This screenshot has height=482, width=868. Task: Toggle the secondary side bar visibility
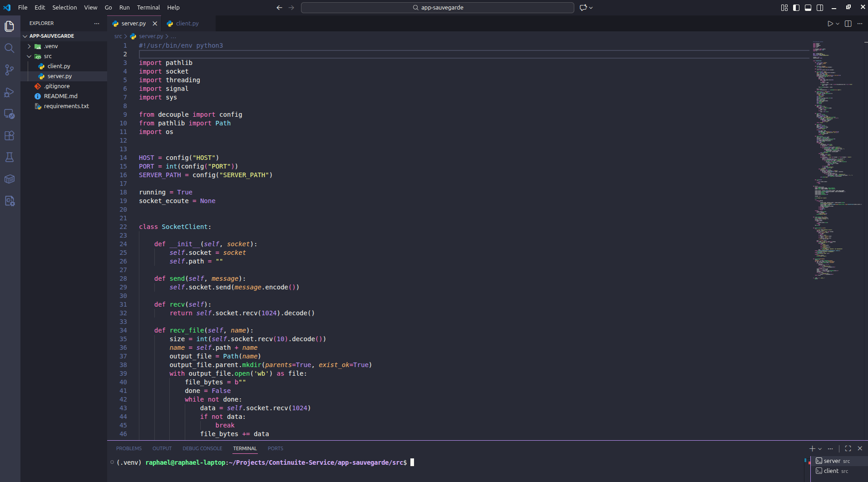click(820, 8)
